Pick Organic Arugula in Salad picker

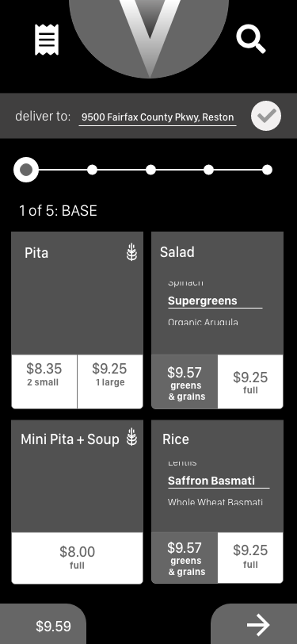(x=203, y=323)
